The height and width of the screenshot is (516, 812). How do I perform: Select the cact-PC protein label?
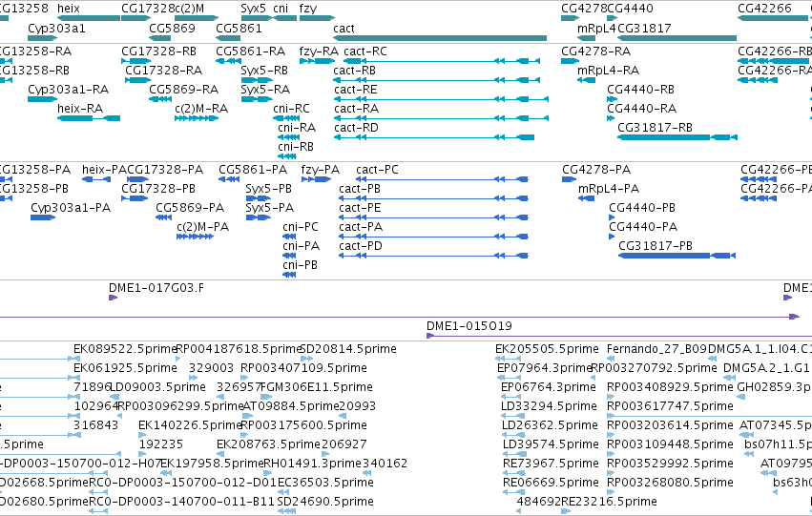378,170
